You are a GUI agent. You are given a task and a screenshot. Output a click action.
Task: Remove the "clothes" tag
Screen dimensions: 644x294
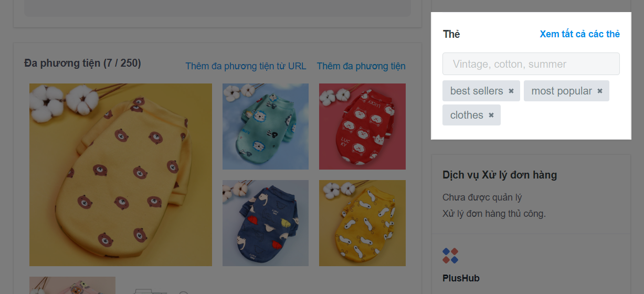pyautogui.click(x=491, y=115)
